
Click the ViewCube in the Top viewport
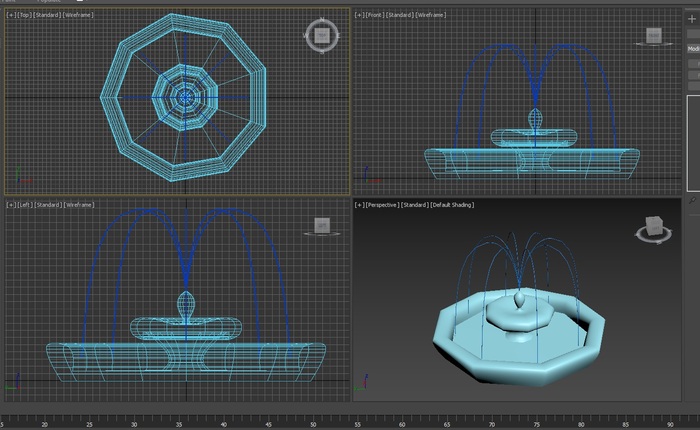click(x=321, y=36)
